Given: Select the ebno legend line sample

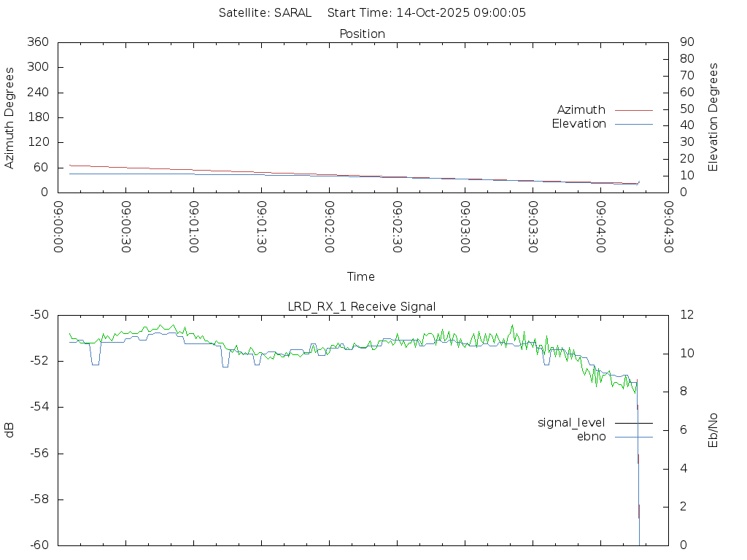Looking at the screenshot, I should [x=633, y=437].
